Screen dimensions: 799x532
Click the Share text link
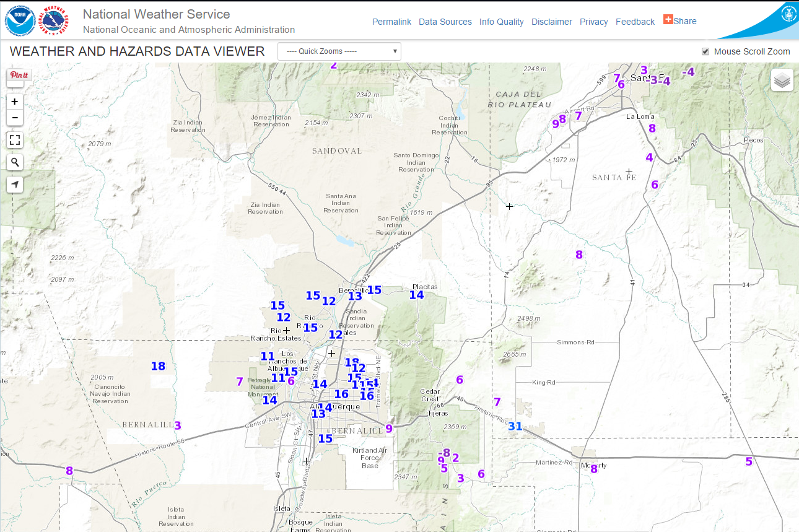click(x=685, y=21)
